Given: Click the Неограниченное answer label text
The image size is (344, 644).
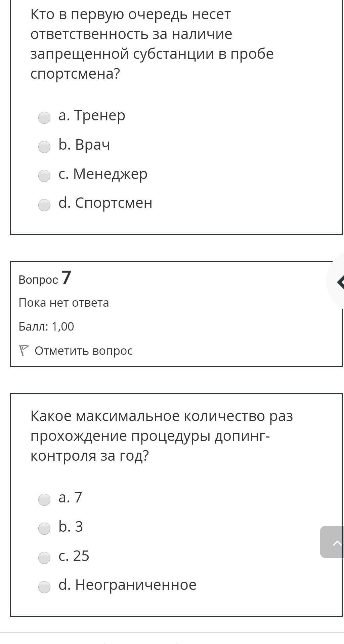Looking at the screenshot, I should click(x=136, y=585).
